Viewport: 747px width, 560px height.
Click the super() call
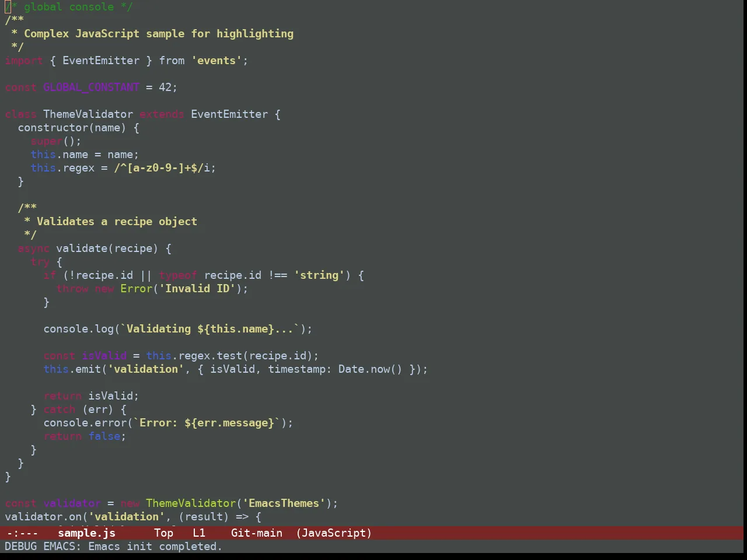point(53,141)
